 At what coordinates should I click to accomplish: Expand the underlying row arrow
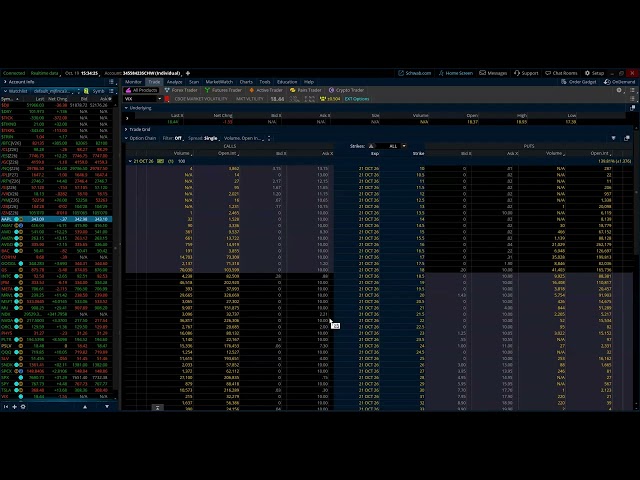pyautogui.click(x=127, y=118)
